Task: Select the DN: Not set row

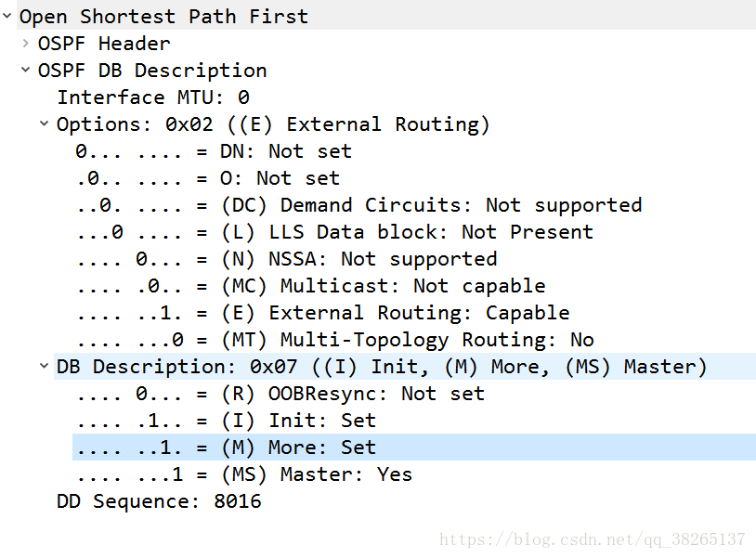Action: tap(214, 151)
